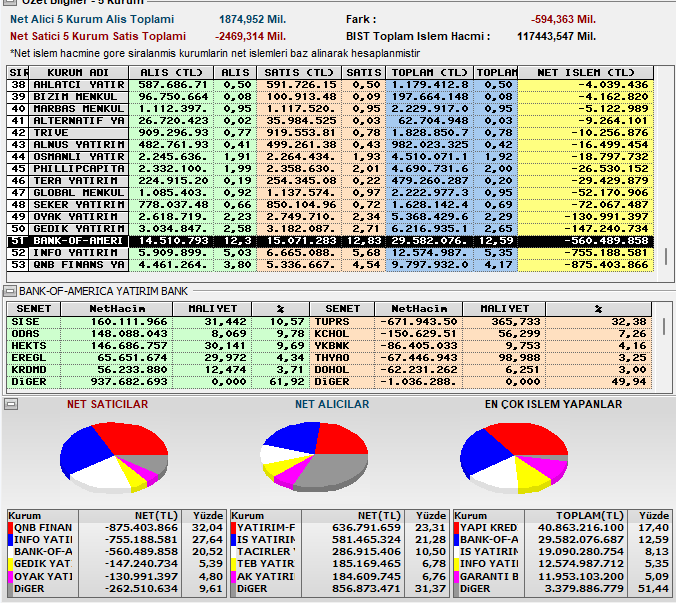Click magenta swatch beside OYAK YATI
Screen dimensions: 676x603
point(11,576)
